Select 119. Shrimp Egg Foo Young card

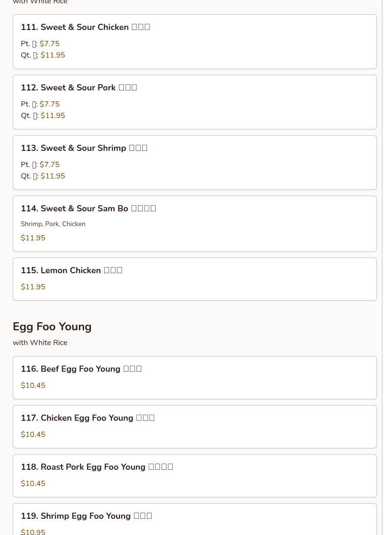195,519
